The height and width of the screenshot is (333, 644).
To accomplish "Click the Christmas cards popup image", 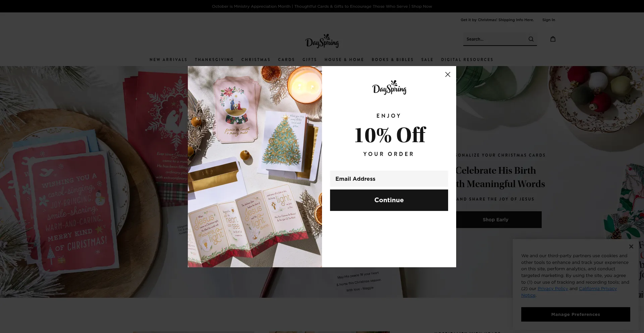I will (255, 167).
